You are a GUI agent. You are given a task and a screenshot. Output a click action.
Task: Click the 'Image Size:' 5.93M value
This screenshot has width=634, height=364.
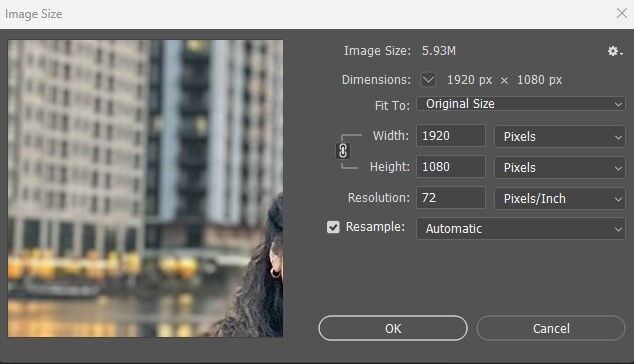click(x=439, y=51)
